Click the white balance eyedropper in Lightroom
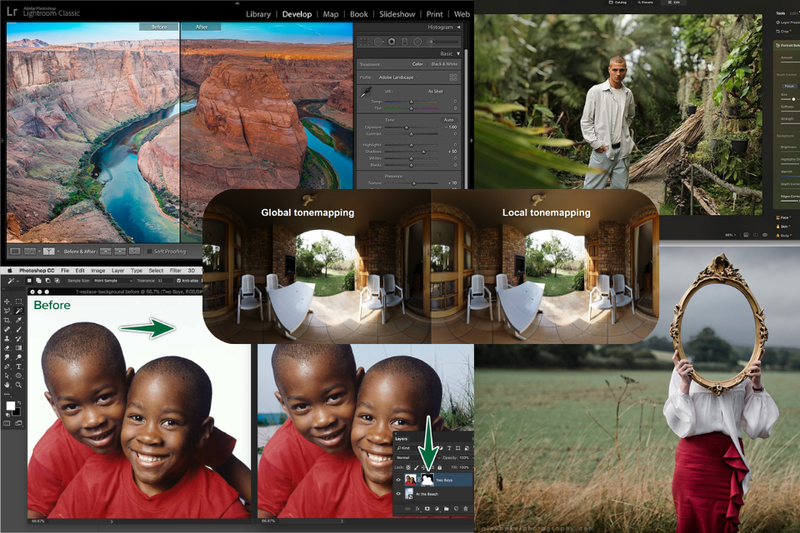This screenshot has width=800, height=533. tap(366, 93)
